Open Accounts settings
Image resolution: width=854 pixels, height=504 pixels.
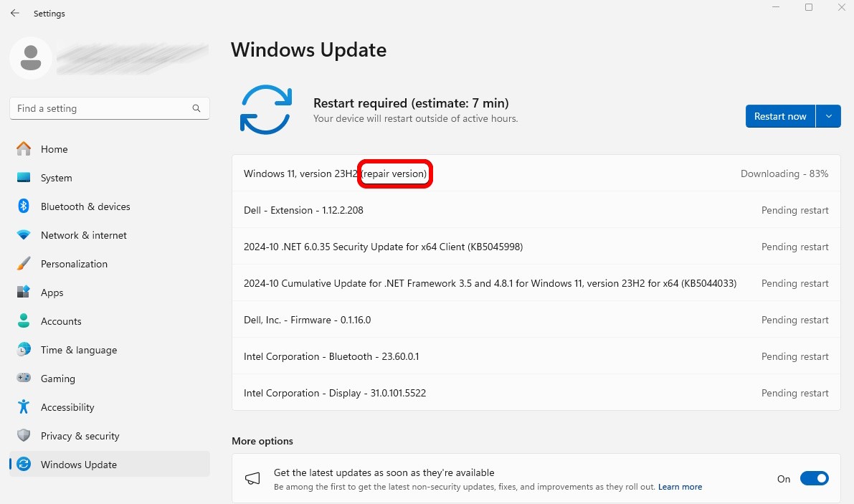61,321
